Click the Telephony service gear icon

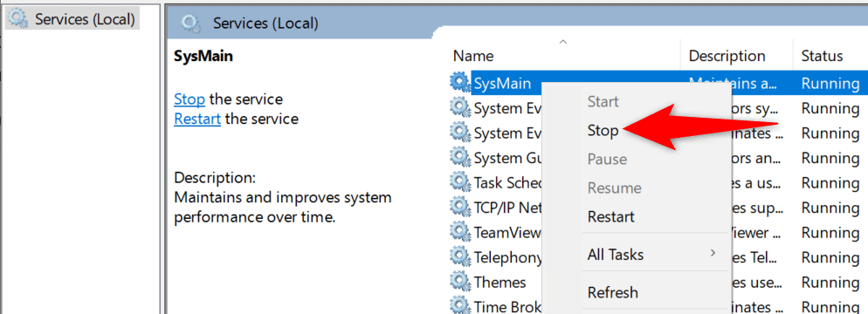[459, 257]
